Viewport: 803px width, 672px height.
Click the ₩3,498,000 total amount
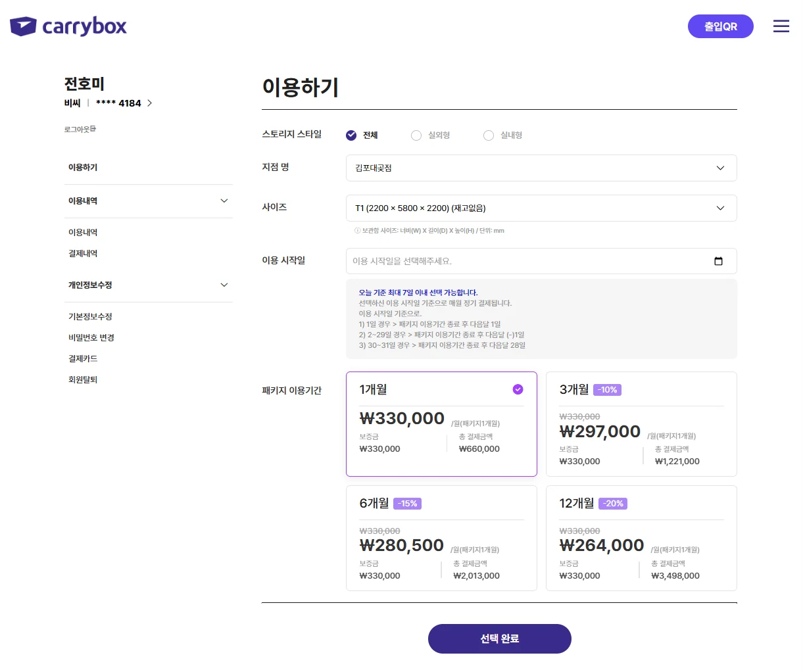(675, 576)
